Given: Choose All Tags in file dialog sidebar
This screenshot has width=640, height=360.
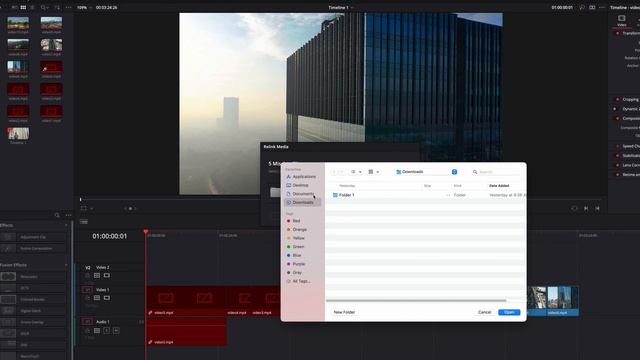Looking at the screenshot, I should tap(299, 281).
